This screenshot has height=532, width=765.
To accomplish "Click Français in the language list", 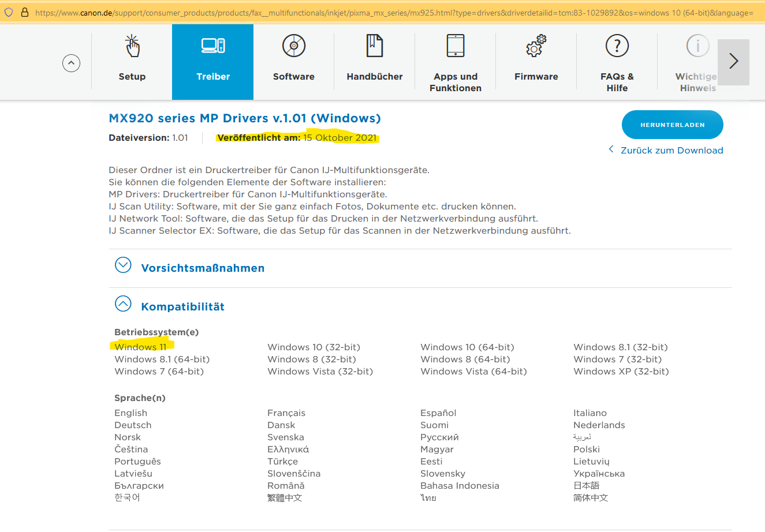I will coord(286,413).
